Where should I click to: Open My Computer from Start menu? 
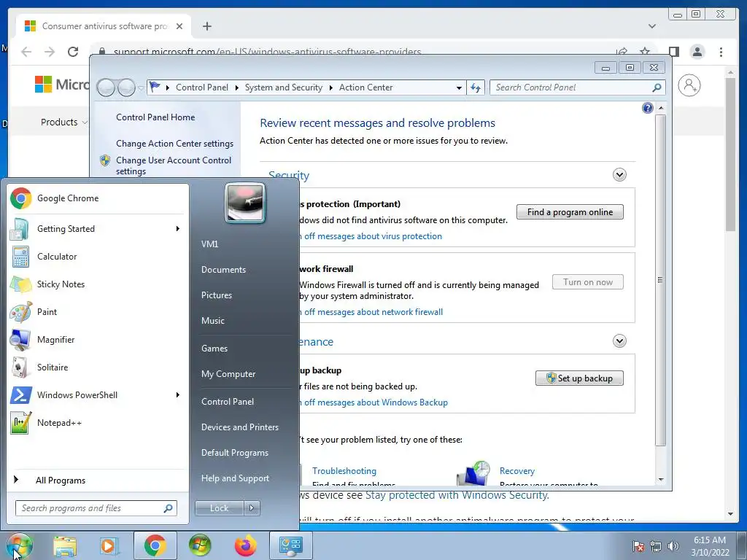[x=228, y=374]
